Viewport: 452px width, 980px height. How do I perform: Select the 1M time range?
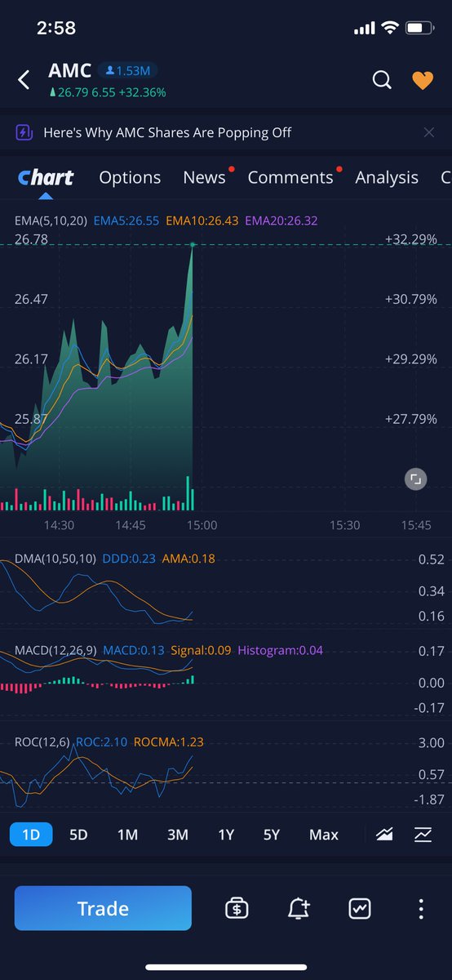127,835
